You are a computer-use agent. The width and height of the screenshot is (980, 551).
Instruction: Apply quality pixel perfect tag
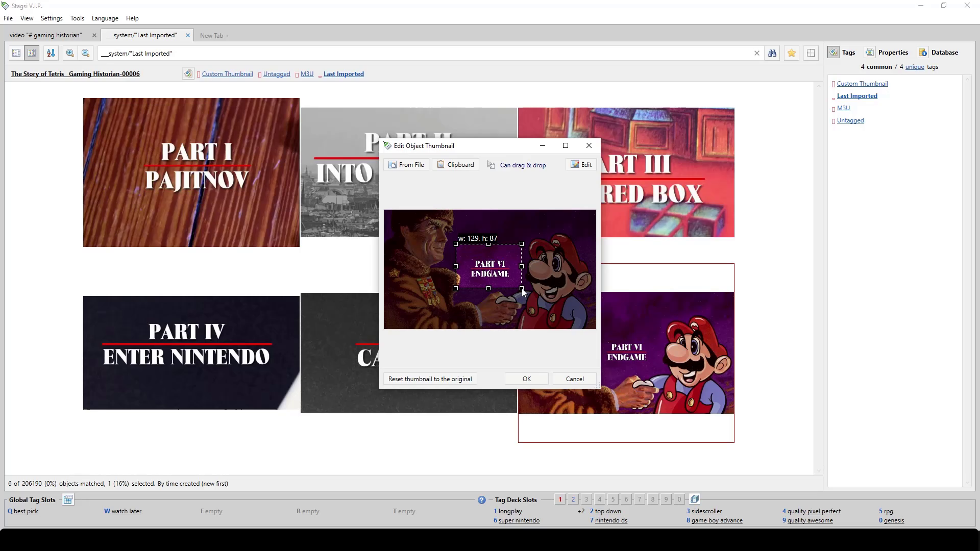(814, 511)
